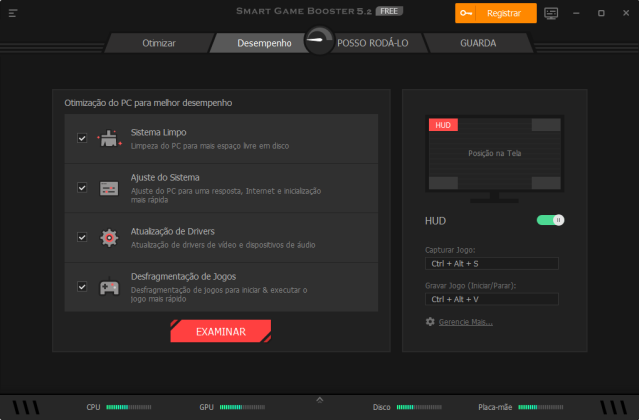Click the Sistema Limpo broom icon
639x420 pixels.
coord(109,139)
